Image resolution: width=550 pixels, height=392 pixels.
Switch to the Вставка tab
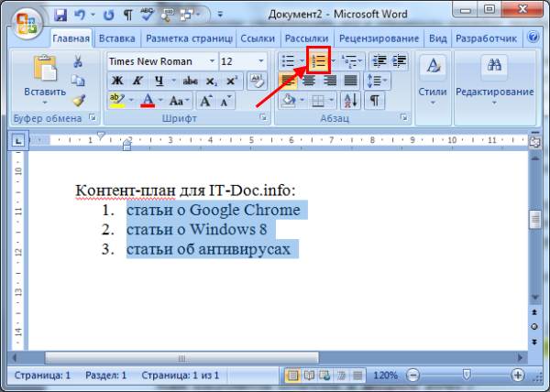(x=116, y=39)
